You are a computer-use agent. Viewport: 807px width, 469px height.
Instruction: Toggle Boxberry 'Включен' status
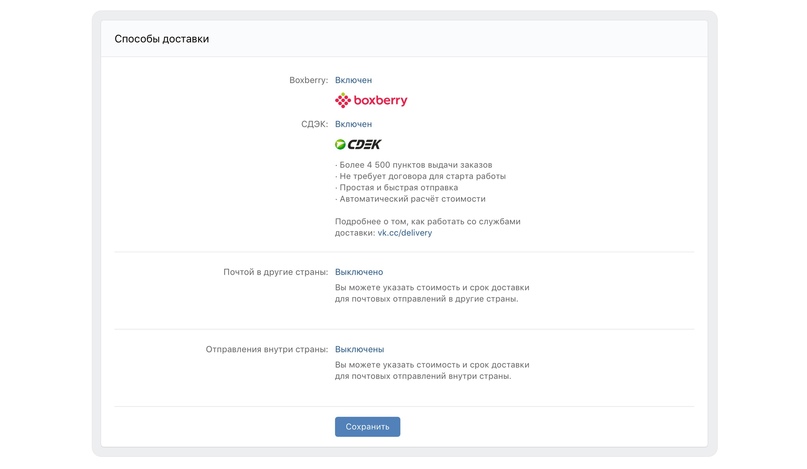(353, 80)
